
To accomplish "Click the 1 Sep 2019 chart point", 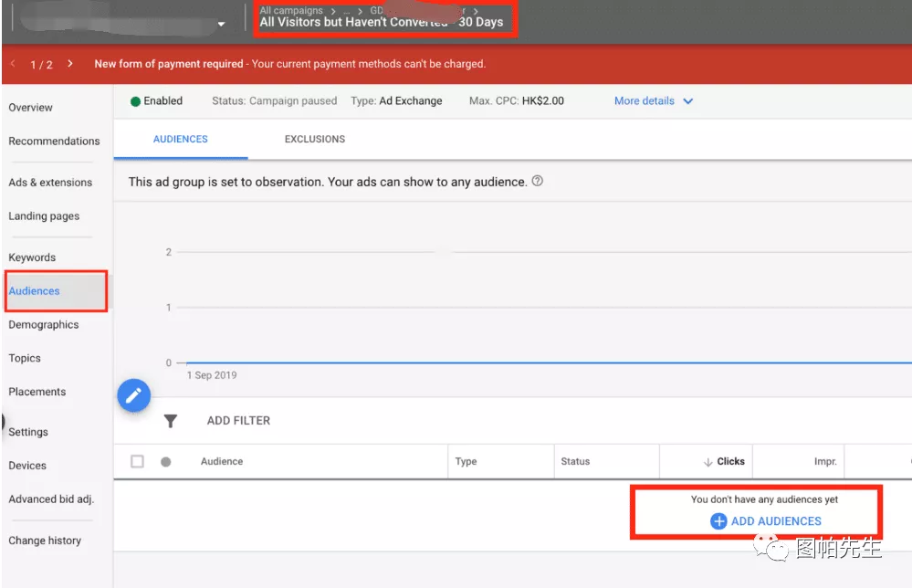I will [x=187, y=363].
